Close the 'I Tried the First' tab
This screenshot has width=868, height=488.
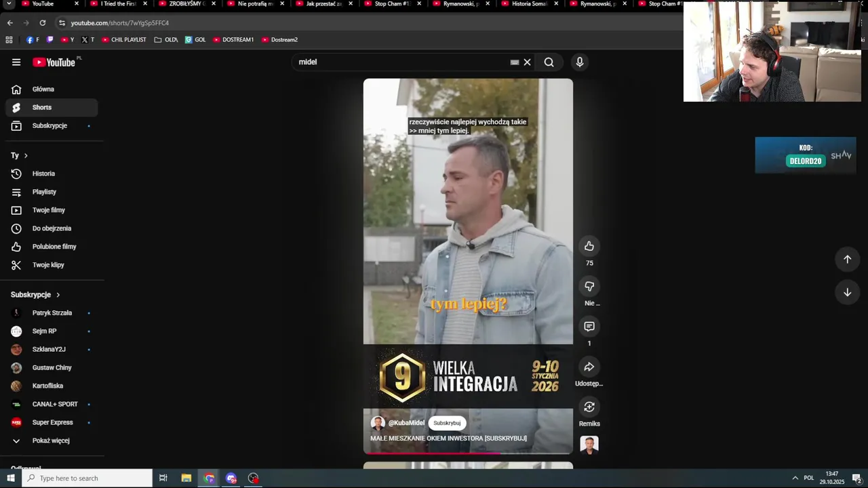point(145,4)
